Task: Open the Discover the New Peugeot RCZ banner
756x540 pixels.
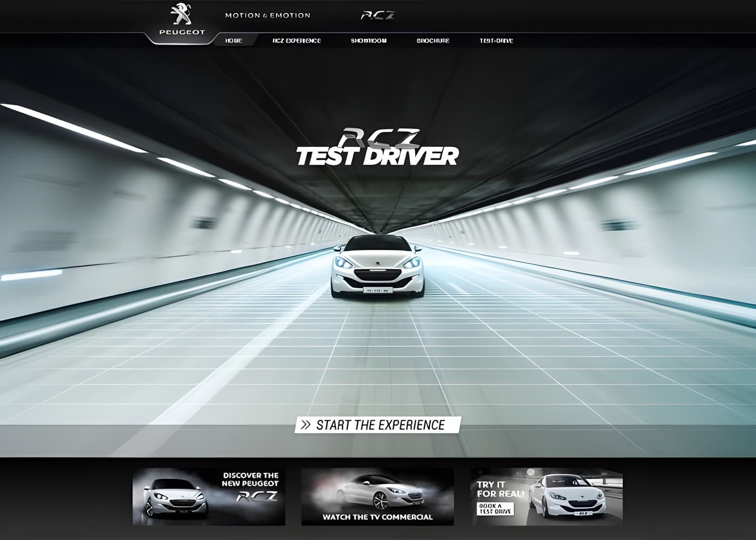Action: point(209,497)
